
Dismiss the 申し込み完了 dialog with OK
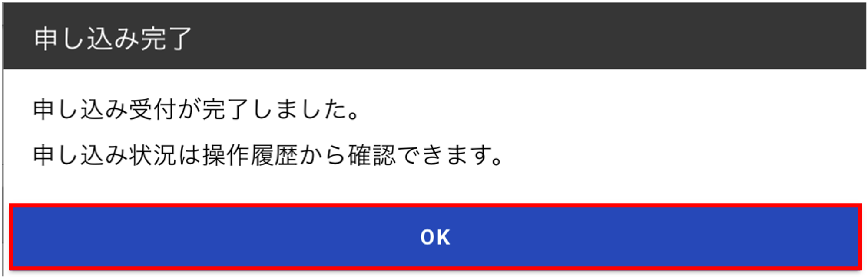(x=435, y=237)
